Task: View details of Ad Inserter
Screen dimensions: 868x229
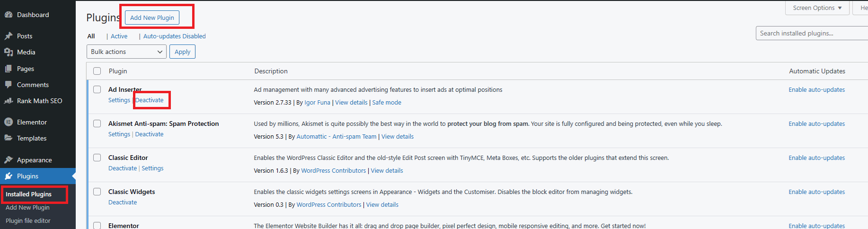Action: point(351,102)
